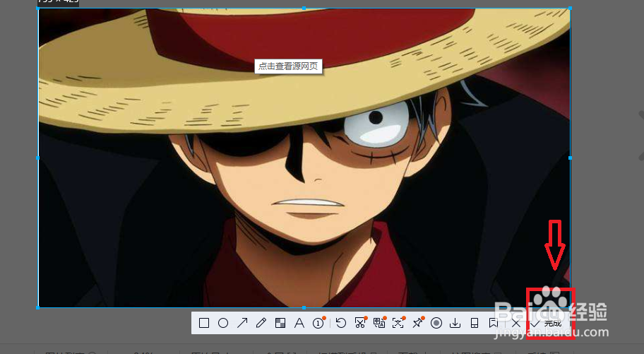The height and width of the screenshot is (354, 644).
Task: Select the numbered step marker tool
Action: (318, 323)
